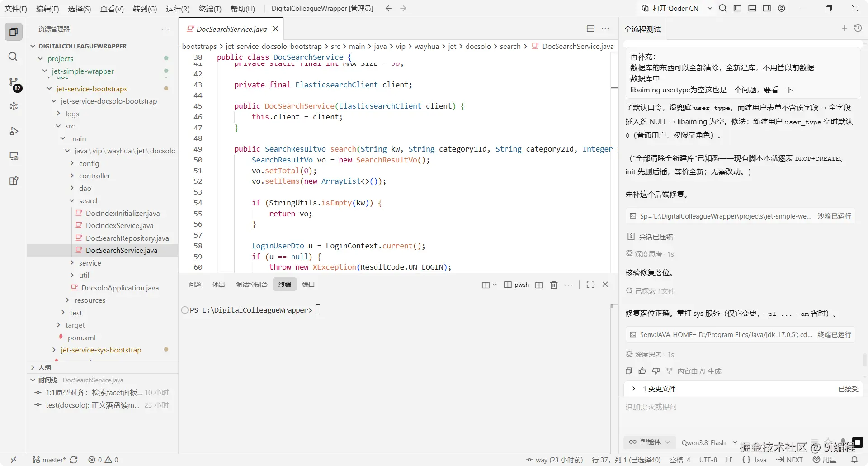Dislike the AI response with thumbs down
This screenshot has height=466, width=868.
pyautogui.click(x=656, y=371)
